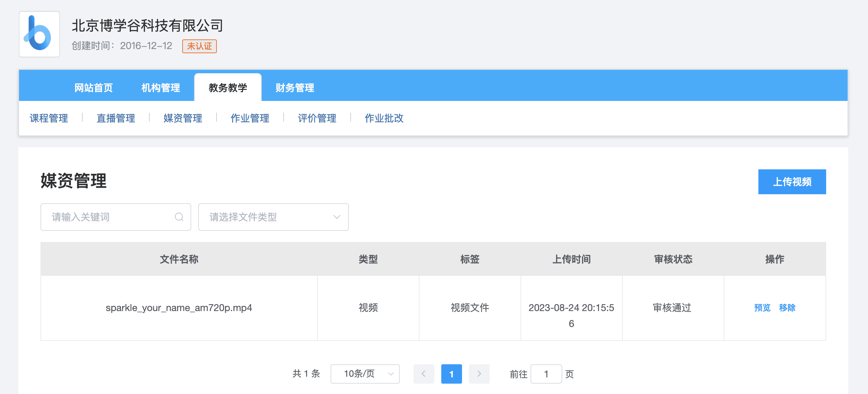The width and height of the screenshot is (868, 394).
Task: Select the 财务管理 tab
Action: pyautogui.click(x=295, y=88)
